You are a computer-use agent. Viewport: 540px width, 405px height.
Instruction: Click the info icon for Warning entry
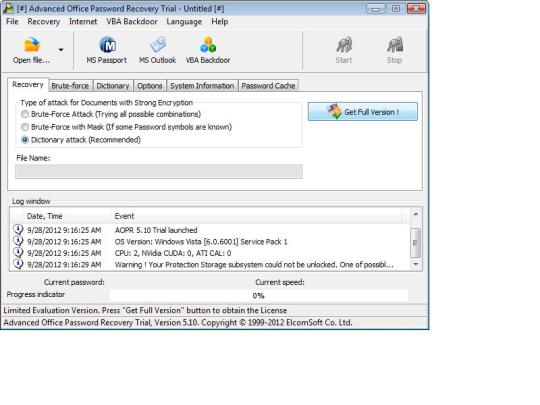[18, 264]
